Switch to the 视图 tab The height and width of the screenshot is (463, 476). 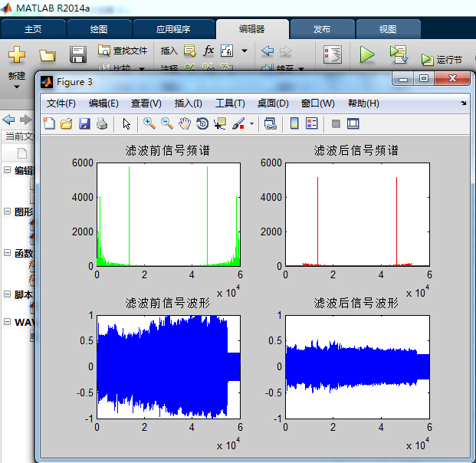(x=388, y=29)
